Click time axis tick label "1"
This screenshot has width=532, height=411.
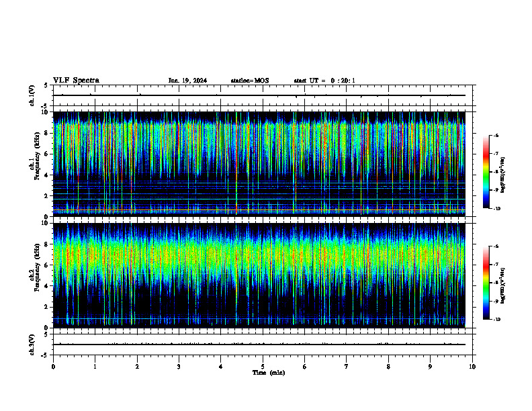(x=95, y=367)
